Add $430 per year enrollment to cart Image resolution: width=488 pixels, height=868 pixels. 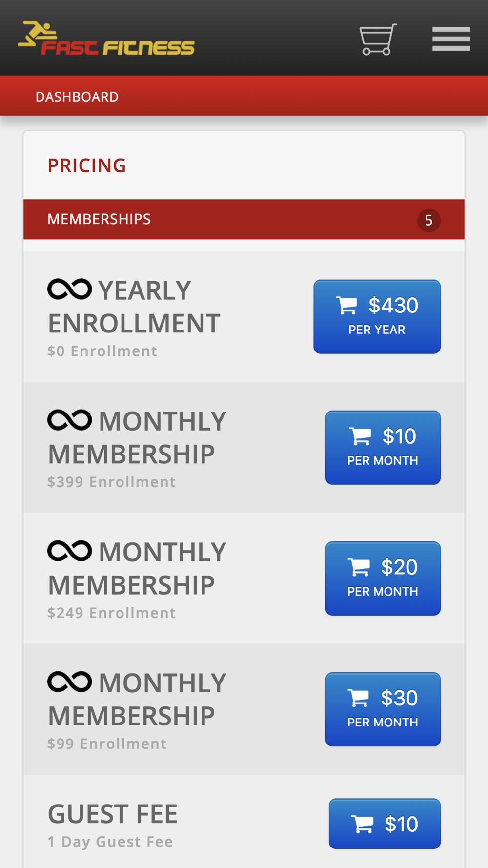(377, 316)
